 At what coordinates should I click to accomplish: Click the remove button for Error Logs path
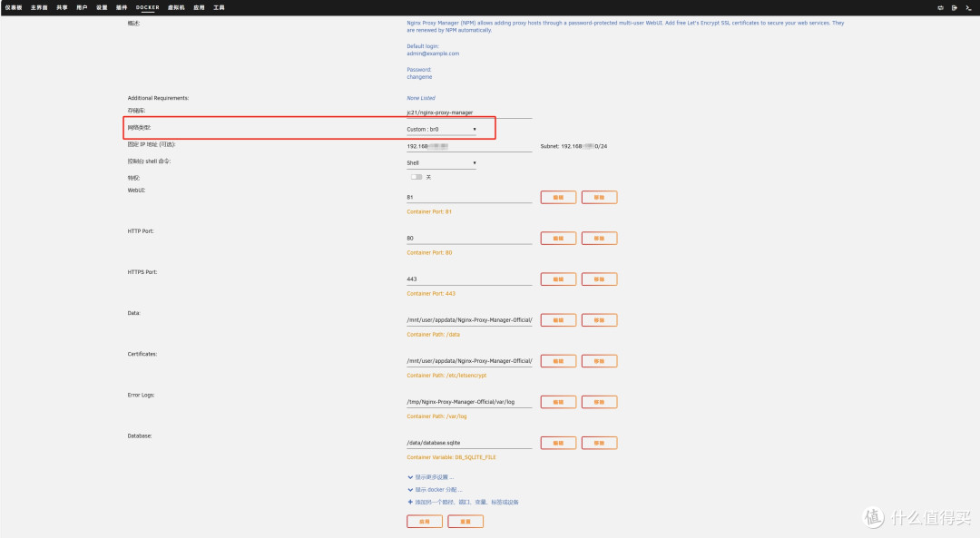tap(600, 403)
